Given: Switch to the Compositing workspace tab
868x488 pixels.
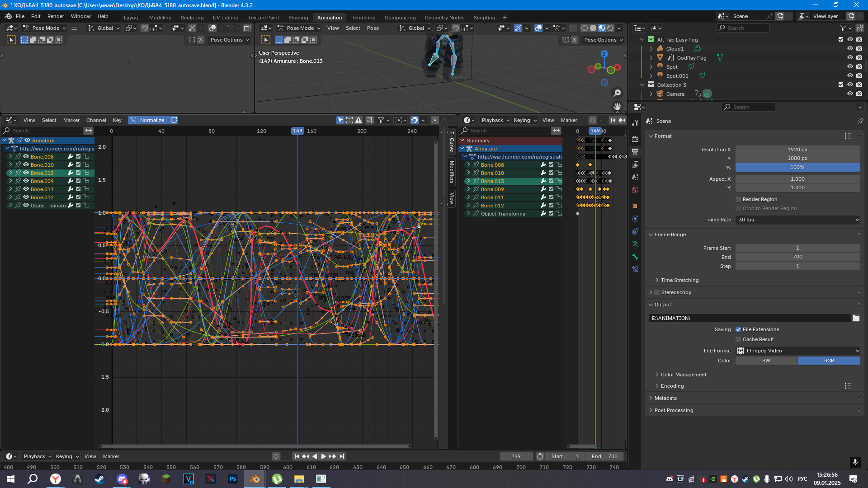Looking at the screenshot, I should (400, 18).
